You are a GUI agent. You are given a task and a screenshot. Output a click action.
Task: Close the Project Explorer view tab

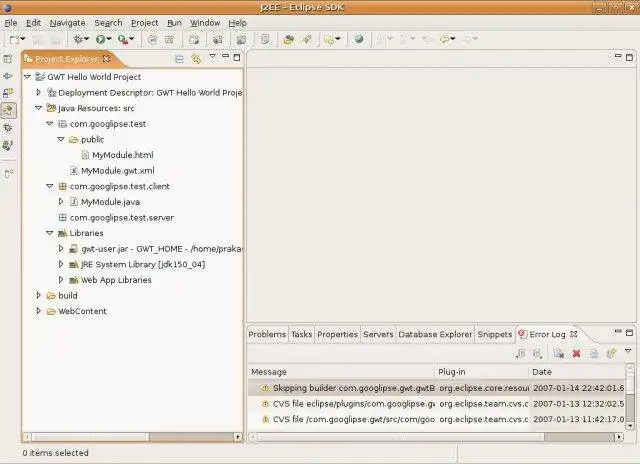tap(107, 59)
